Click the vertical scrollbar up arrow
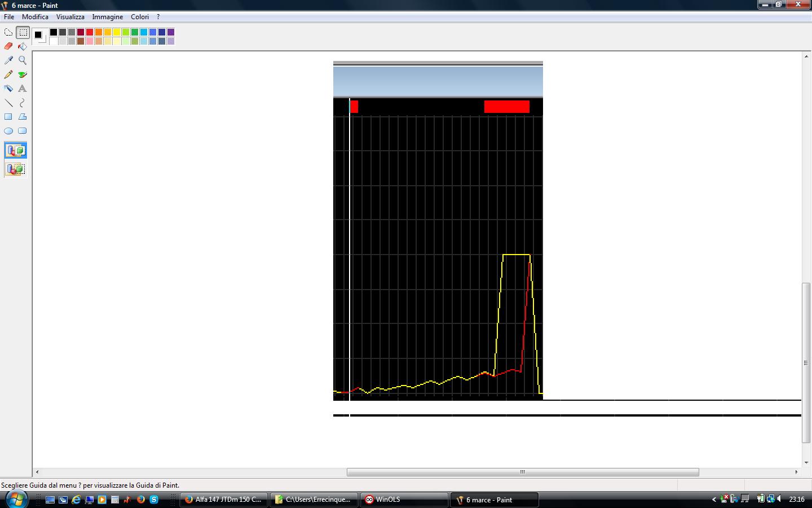This screenshot has width=812, height=508. click(x=806, y=56)
